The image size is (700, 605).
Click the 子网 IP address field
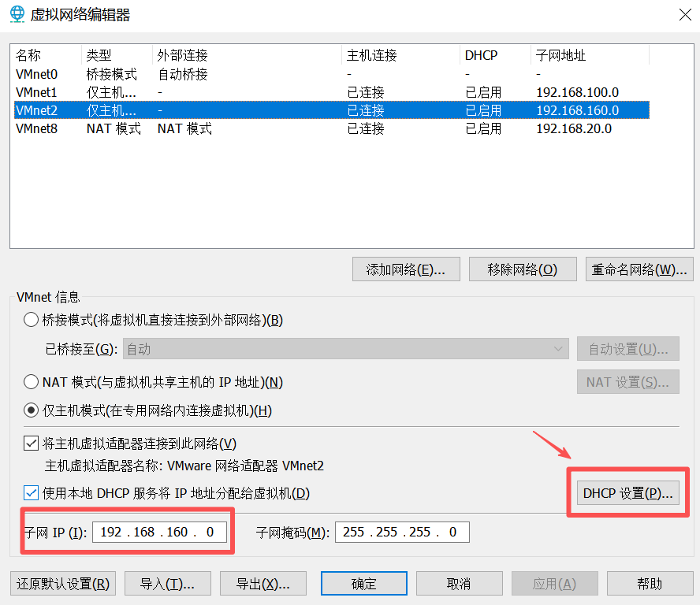[x=159, y=532]
